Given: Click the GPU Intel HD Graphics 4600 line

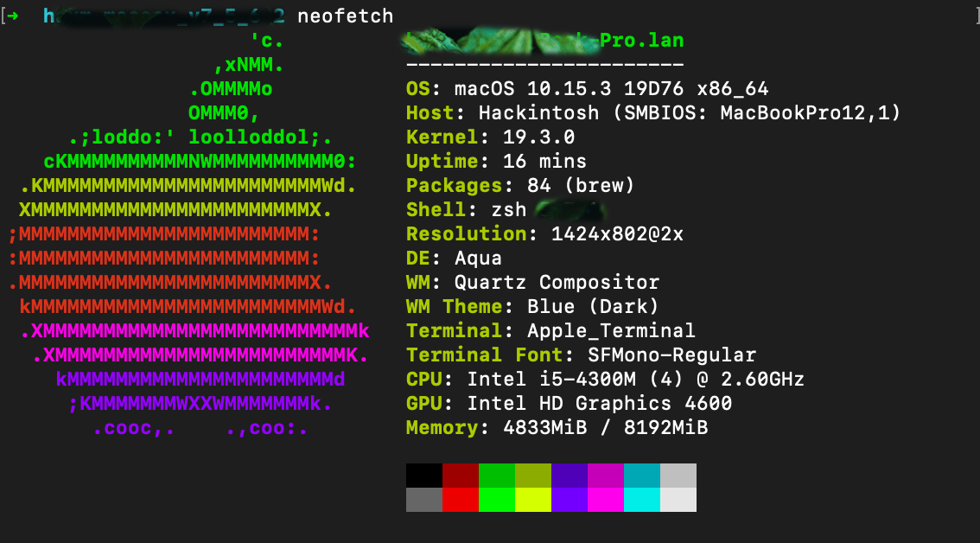Looking at the screenshot, I should pyautogui.click(x=569, y=404).
